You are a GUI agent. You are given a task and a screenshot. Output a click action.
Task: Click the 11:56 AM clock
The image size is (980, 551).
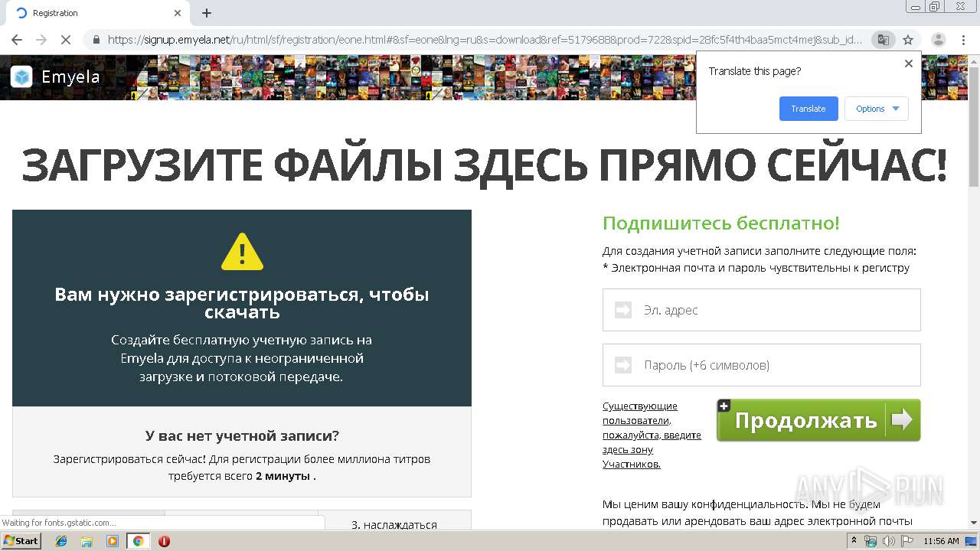click(941, 541)
